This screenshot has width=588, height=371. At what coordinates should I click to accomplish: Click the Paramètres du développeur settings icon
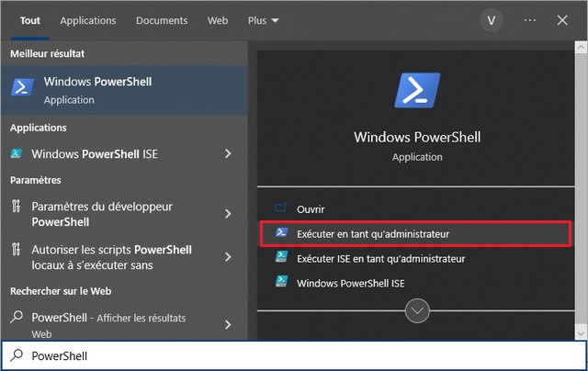[x=16, y=206]
